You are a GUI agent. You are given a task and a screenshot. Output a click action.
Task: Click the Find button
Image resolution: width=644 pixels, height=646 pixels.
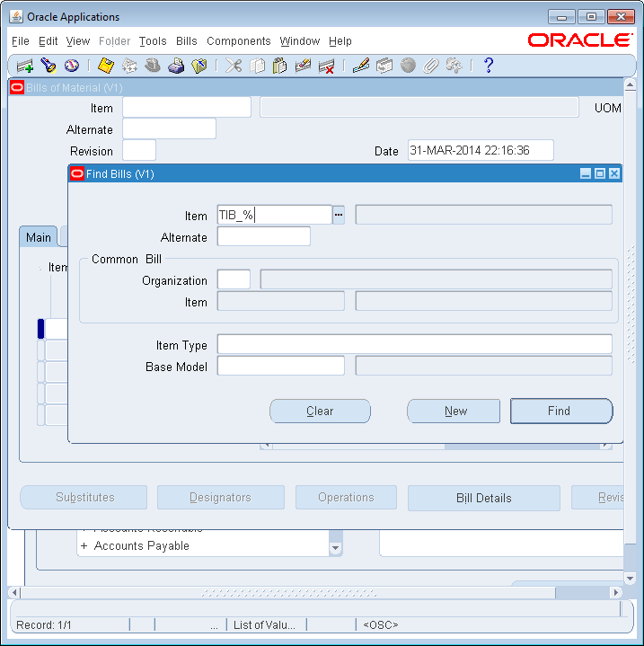coord(561,411)
